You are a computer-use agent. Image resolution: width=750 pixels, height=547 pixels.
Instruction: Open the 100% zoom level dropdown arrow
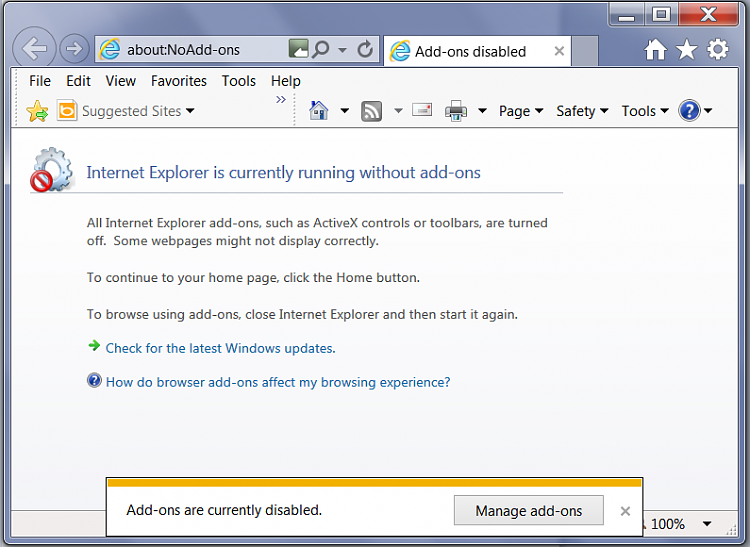pos(707,524)
